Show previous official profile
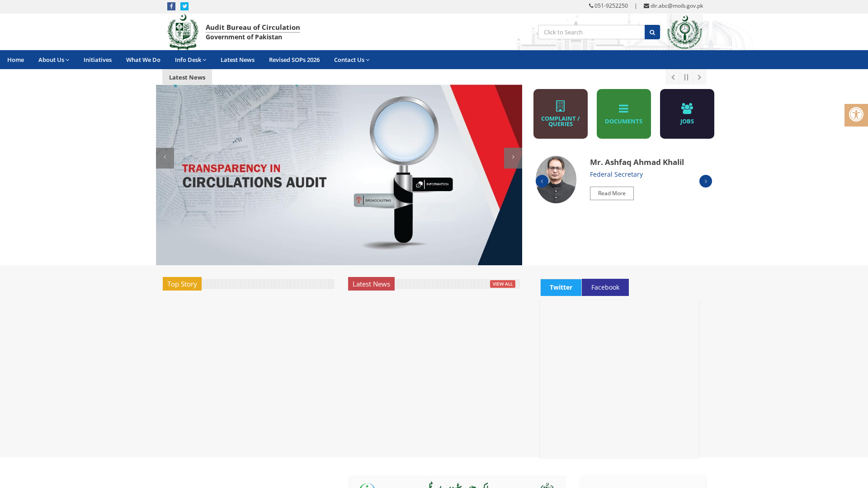868x488 pixels. pos(542,181)
